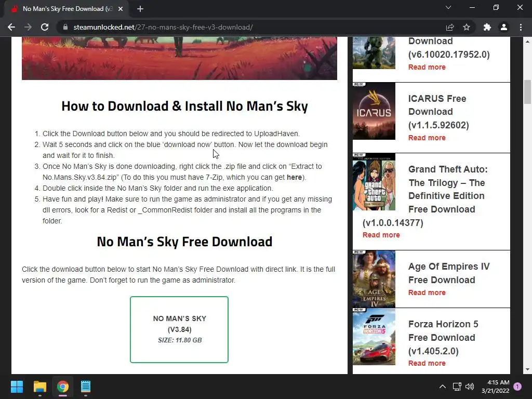Viewport: 532px width, 399px height.
Task: Click Read more under Age Of Empires IV
Action: click(x=427, y=292)
